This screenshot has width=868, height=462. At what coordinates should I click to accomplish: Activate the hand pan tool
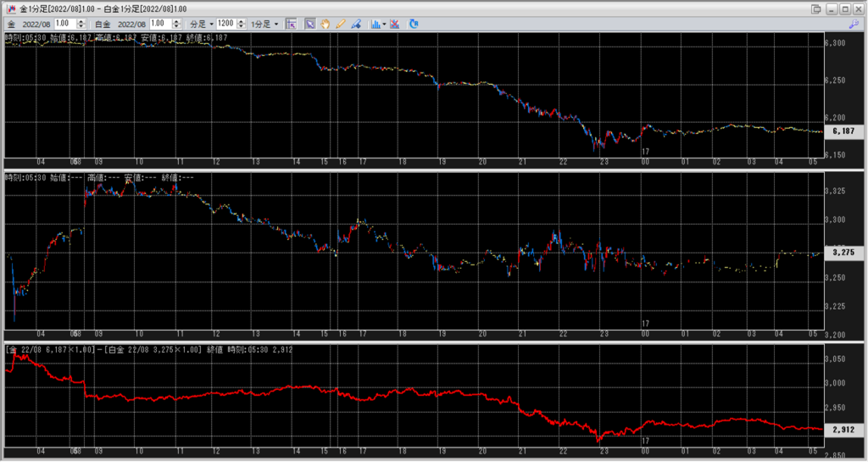pos(325,24)
